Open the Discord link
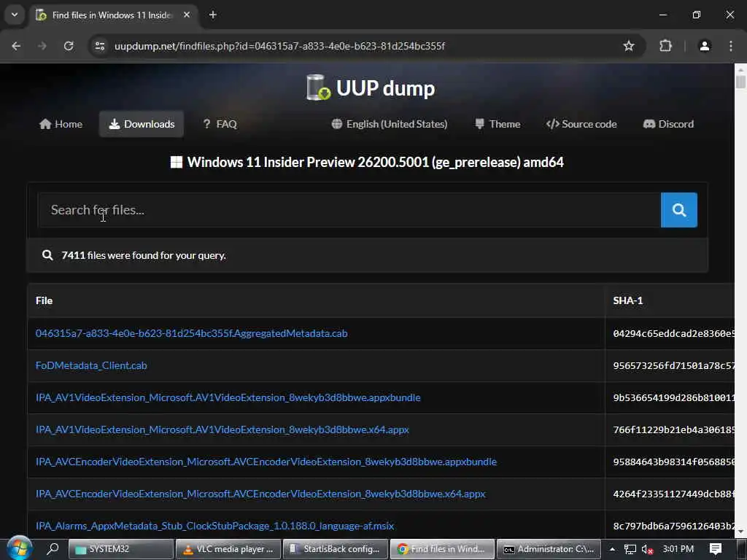The height and width of the screenshot is (560, 747). (668, 124)
